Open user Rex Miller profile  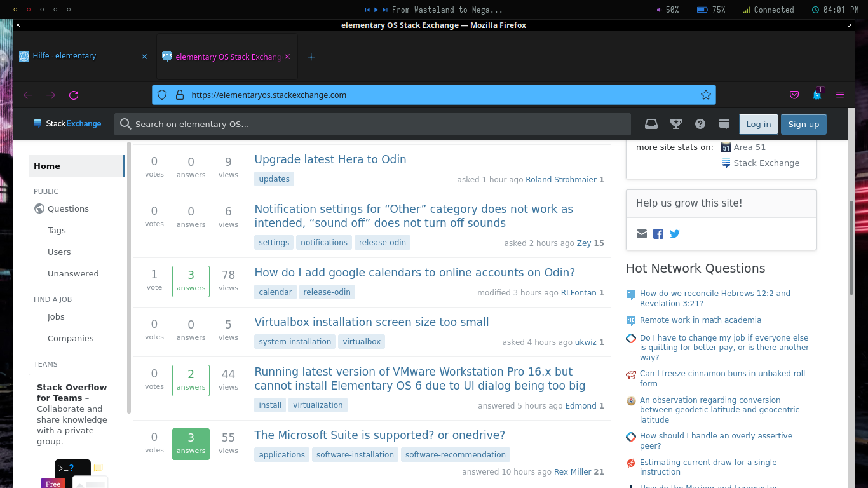(573, 472)
